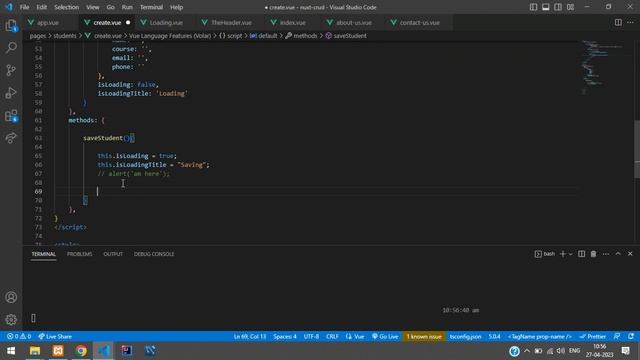
Task: Open editor More Actions ellipsis
Action: point(630,22)
